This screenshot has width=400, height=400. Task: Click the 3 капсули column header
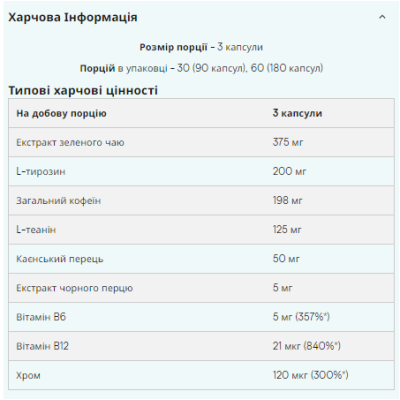(x=297, y=113)
